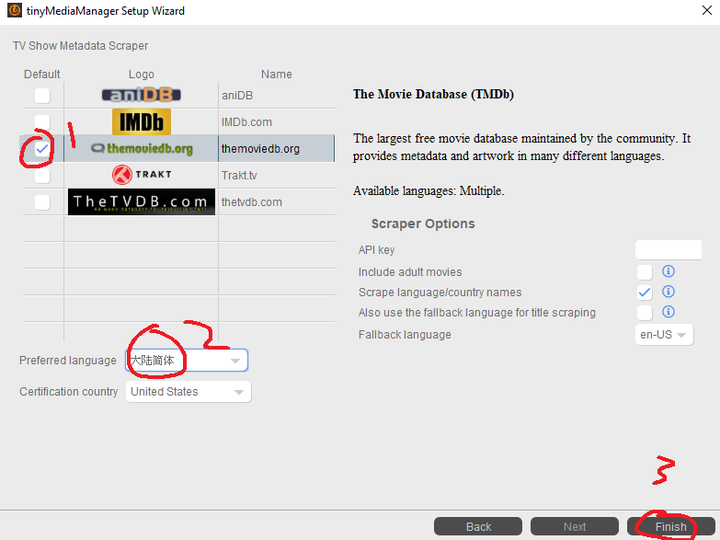Image resolution: width=720 pixels, height=540 pixels.
Task: Click the TheTVDB.com logo
Action: click(x=141, y=202)
